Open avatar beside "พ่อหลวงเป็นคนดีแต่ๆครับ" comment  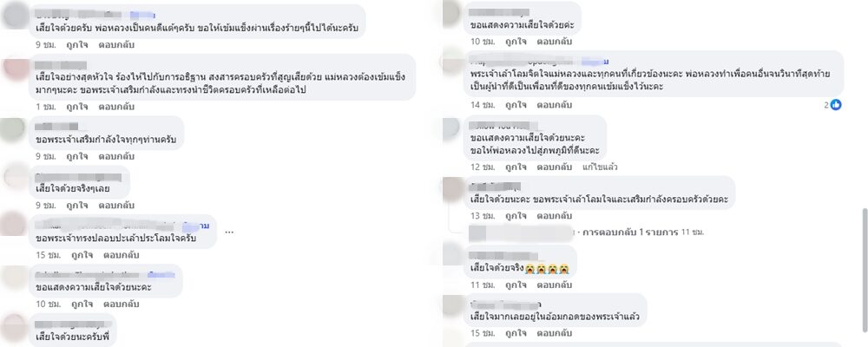[x=16, y=16]
